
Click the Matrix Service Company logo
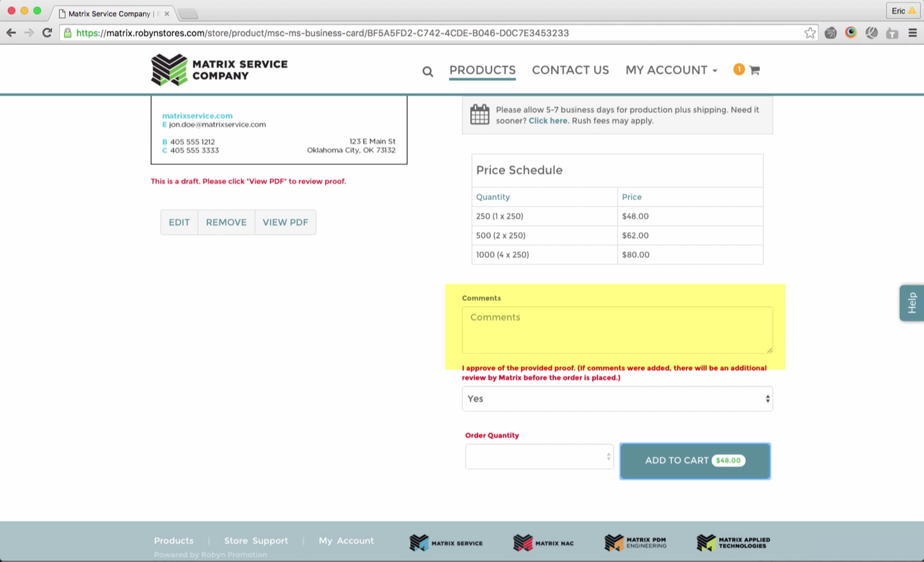(219, 70)
